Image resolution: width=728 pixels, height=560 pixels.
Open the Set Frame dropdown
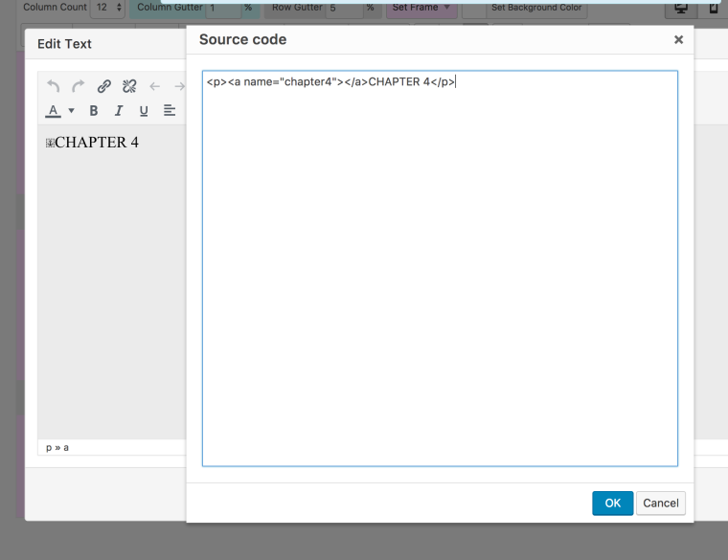coord(421,8)
